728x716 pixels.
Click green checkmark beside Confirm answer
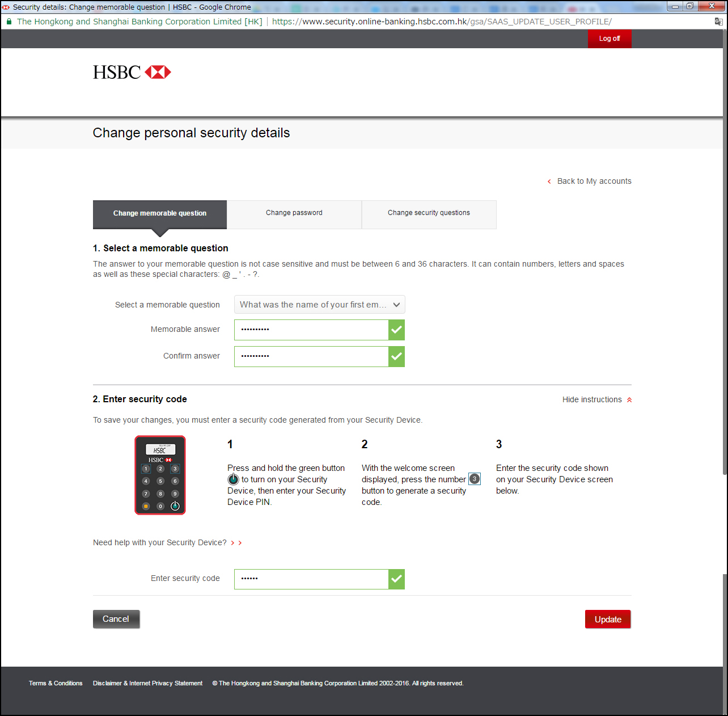pos(396,356)
